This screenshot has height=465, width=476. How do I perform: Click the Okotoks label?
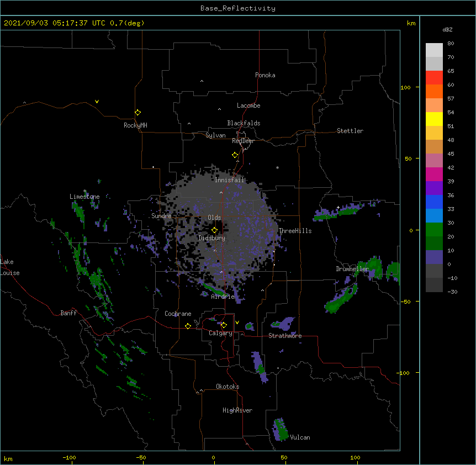point(228,387)
